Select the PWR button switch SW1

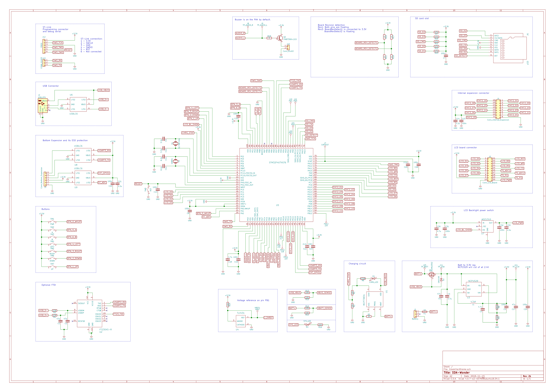(52, 222)
